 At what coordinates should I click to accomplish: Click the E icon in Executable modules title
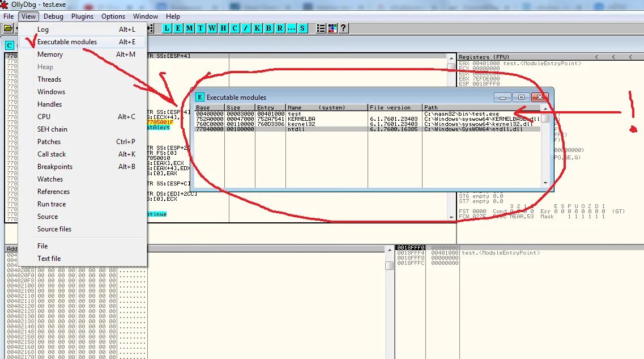point(199,97)
